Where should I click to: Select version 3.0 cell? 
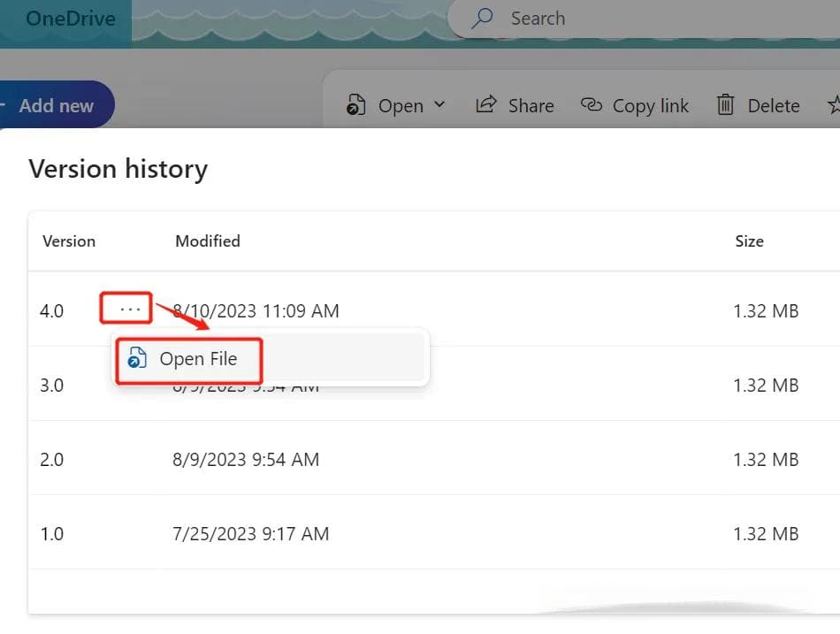tap(52, 386)
